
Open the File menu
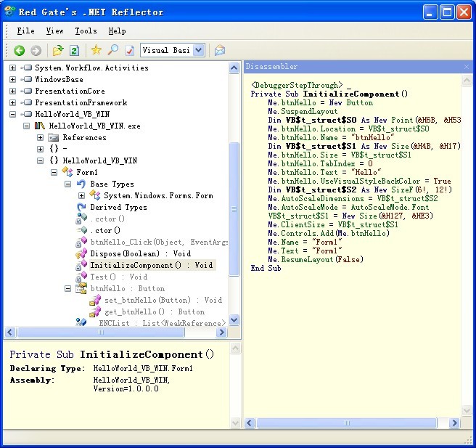pos(25,31)
